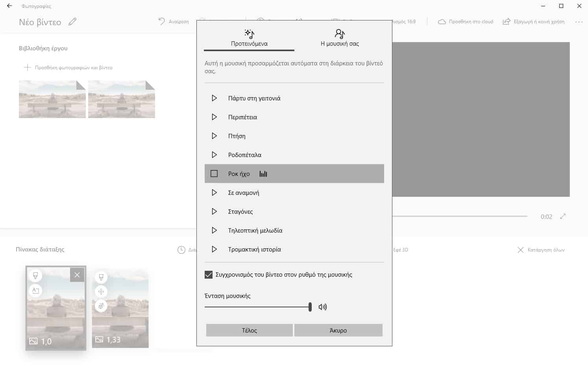This screenshot has width=588, height=366.
Task: Click the speaker volume icon
Action: click(x=323, y=307)
